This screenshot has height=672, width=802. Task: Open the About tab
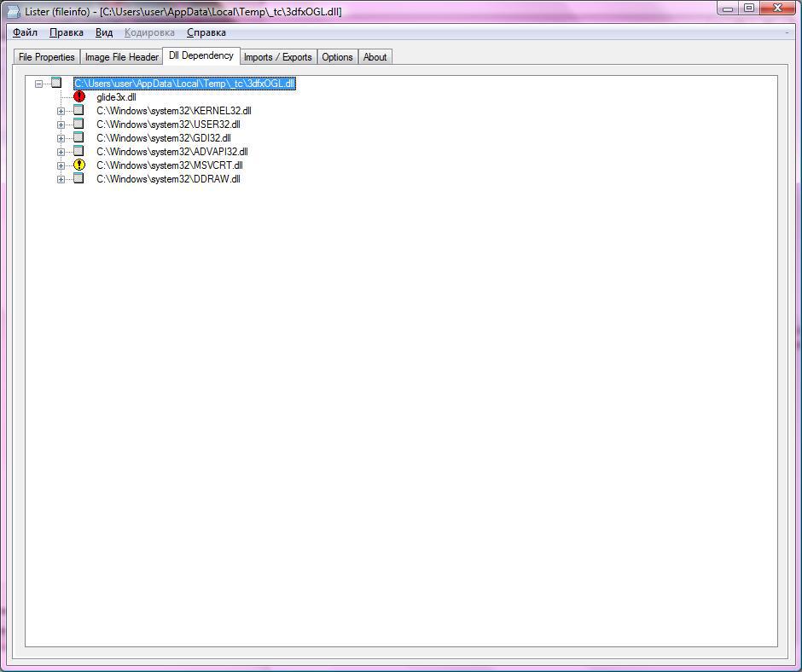pyautogui.click(x=375, y=57)
